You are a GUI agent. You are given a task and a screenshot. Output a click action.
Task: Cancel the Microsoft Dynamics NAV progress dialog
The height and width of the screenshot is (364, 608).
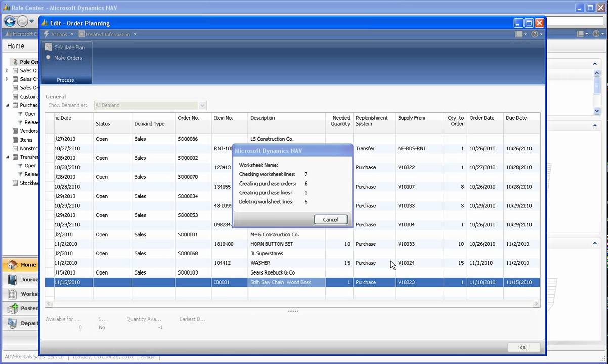[x=330, y=219]
